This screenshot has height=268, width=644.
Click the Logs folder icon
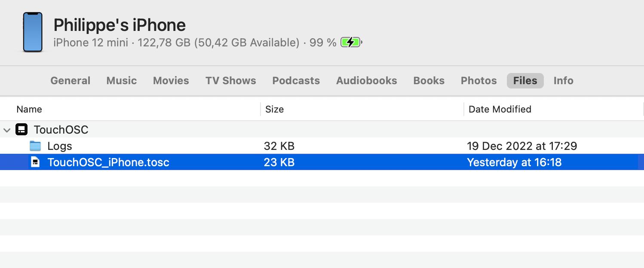(x=35, y=146)
